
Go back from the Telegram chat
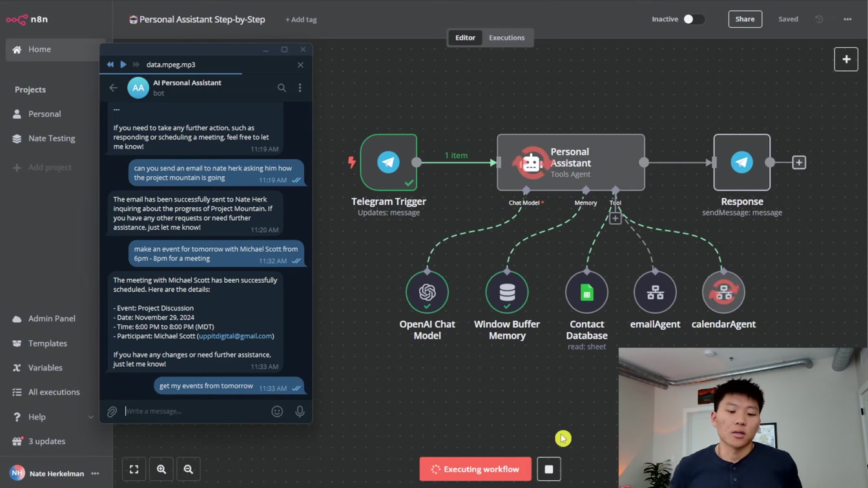pos(113,88)
